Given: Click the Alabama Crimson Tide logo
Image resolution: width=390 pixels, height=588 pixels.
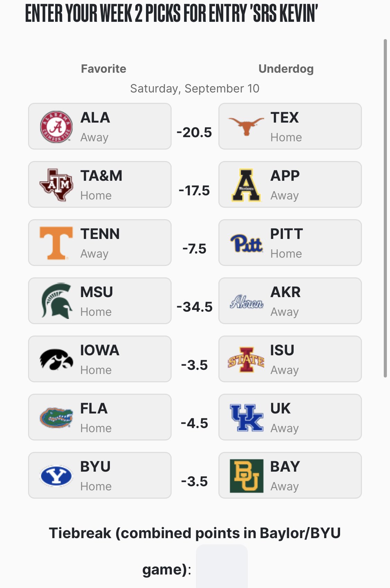Looking at the screenshot, I should coord(56,127).
